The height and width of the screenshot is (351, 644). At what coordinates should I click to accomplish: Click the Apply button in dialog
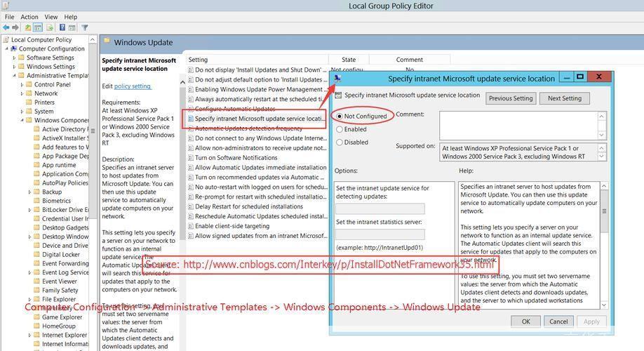point(591,322)
